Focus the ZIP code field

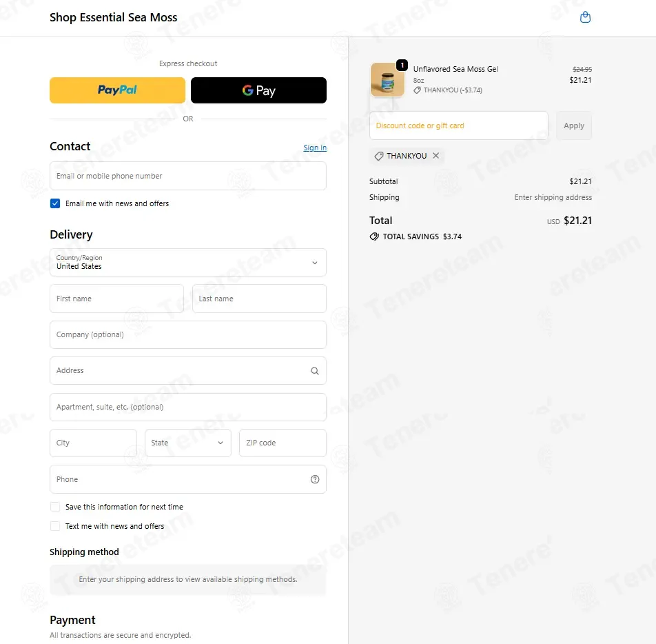283,443
